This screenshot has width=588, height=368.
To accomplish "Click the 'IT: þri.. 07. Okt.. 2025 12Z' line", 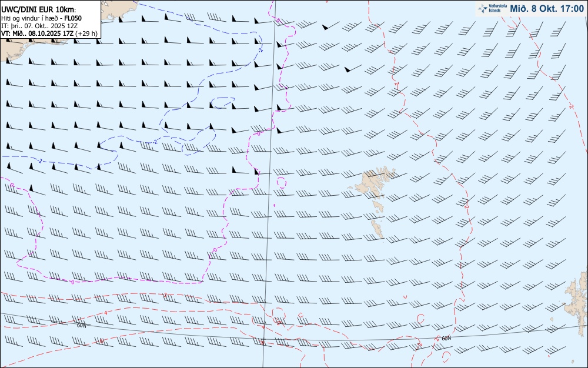I will click(x=39, y=25).
